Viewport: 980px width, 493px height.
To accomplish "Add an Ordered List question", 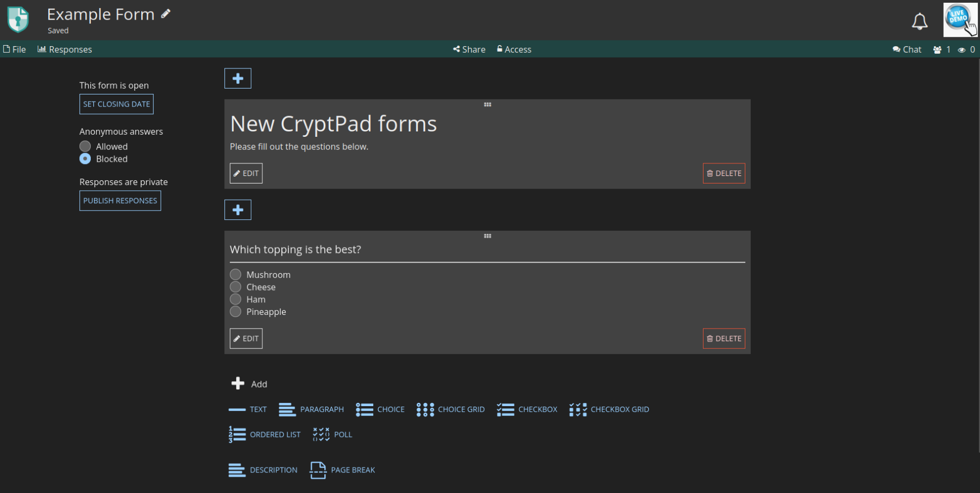I will 265,434.
